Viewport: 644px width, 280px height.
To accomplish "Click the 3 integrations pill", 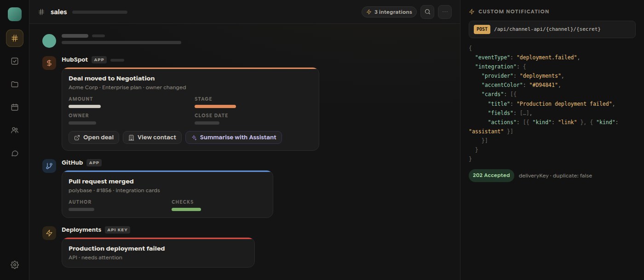I will tap(389, 12).
